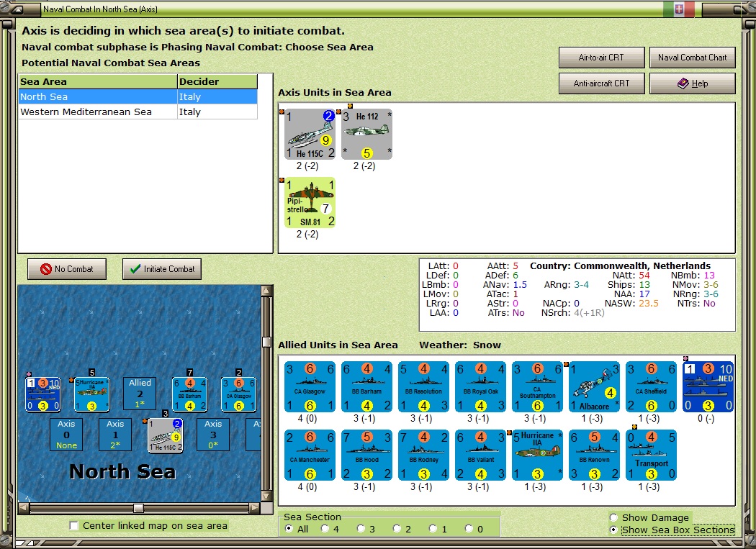
Task: Open the Air-to-air CRT chart
Action: click(x=601, y=58)
